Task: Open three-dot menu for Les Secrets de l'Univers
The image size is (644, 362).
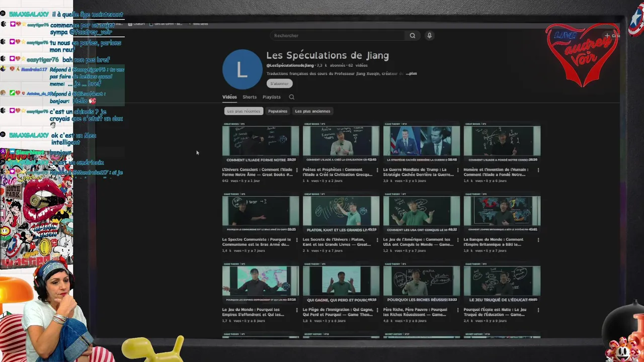Action: pyautogui.click(x=377, y=240)
